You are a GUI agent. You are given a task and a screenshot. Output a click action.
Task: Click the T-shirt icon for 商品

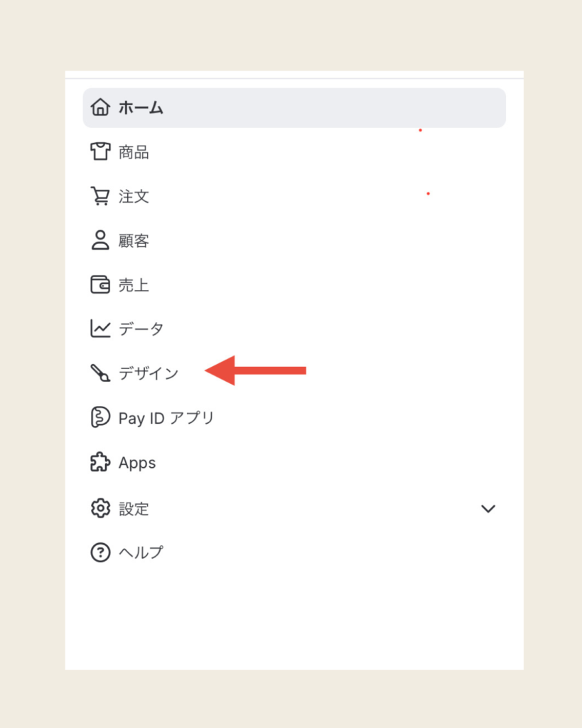[x=100, y=151]
